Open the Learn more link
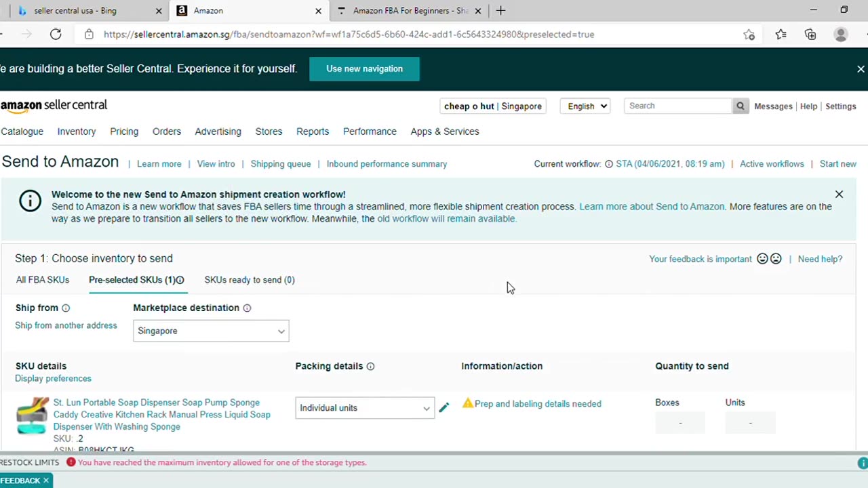 click(159, 164)
